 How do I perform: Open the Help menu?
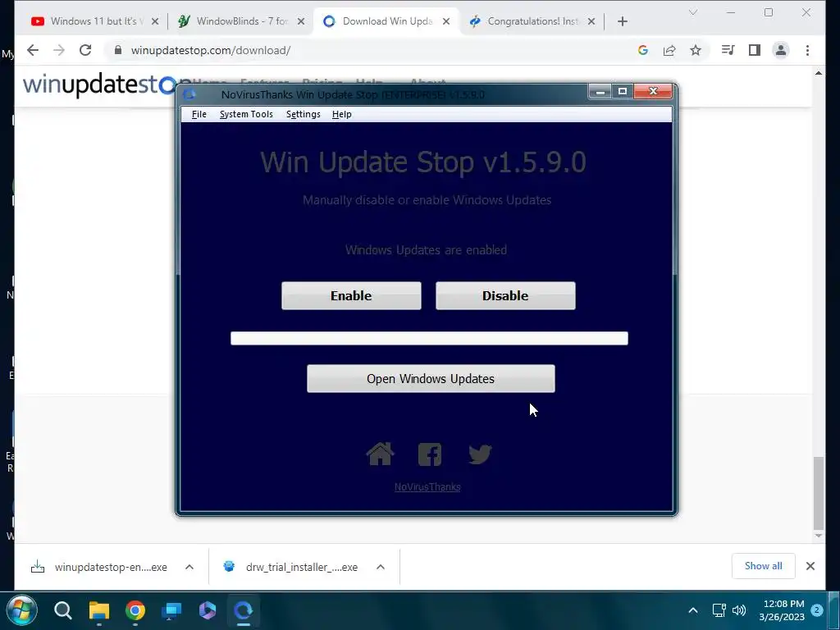[x=342, y=114]
